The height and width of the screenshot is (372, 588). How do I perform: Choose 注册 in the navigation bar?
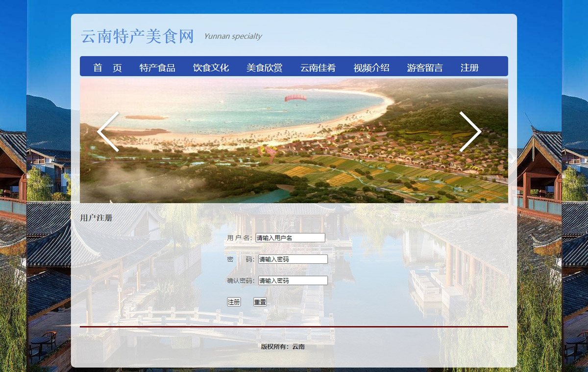click(x=469, y=68)
